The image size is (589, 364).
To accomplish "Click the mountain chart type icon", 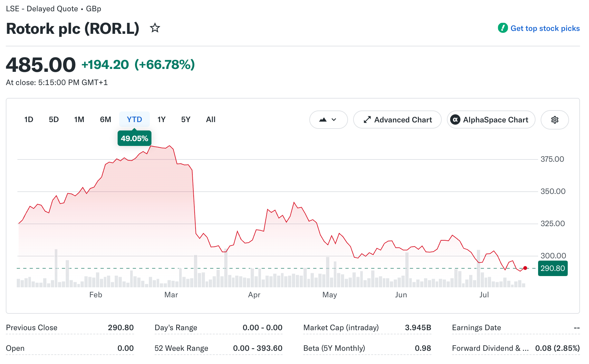I will 323,120.
